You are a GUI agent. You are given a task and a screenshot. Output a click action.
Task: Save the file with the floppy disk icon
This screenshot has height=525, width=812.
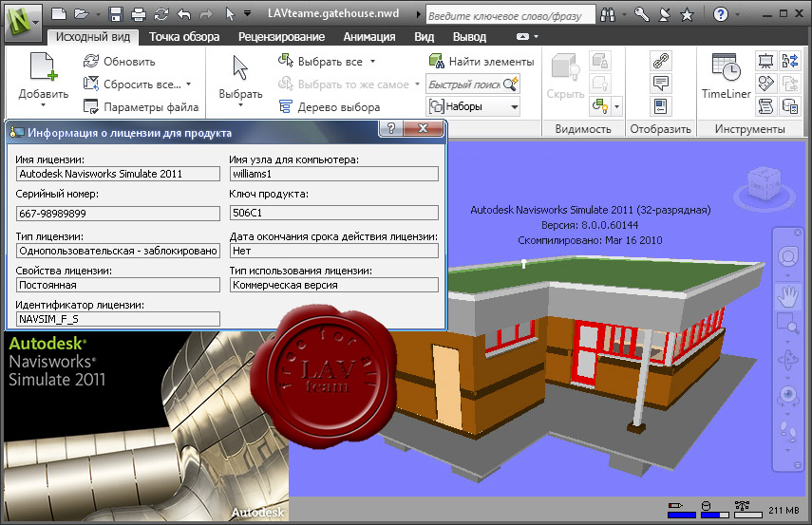[x=116, y=14]
